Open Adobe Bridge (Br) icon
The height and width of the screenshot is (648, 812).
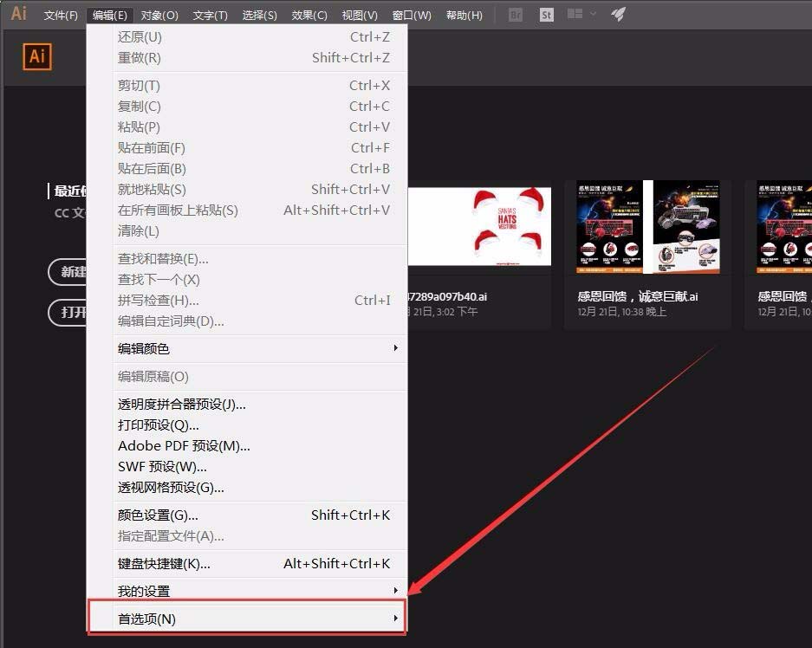click(x=516, y=15)
